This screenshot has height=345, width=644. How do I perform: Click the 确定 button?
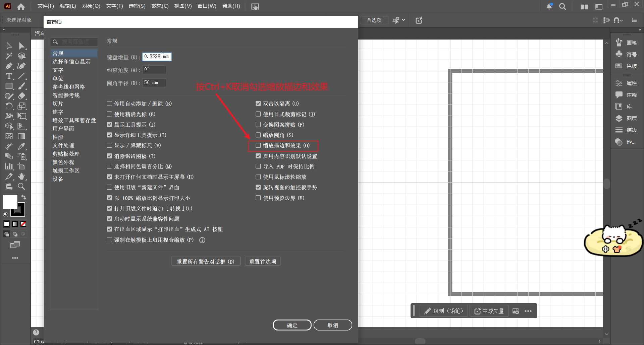point(292,325)
